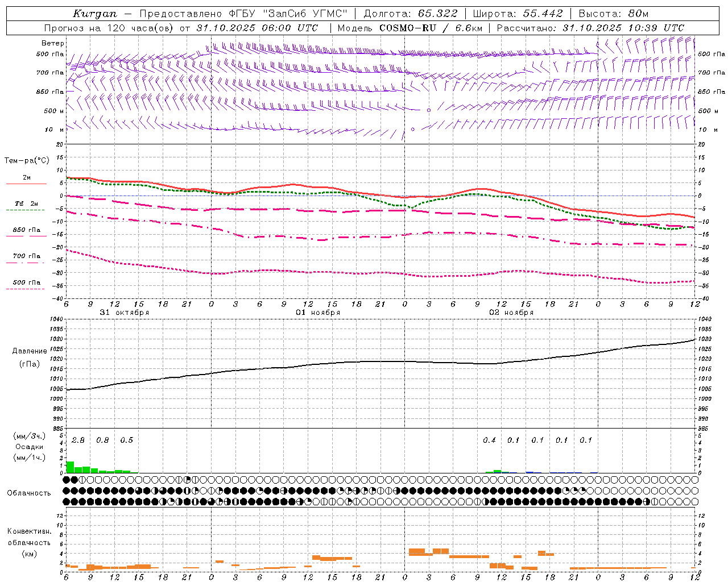Select the elevation label "Высота: 80м"
The width and height of the screenshot is (728, 582).
point(613,14)
